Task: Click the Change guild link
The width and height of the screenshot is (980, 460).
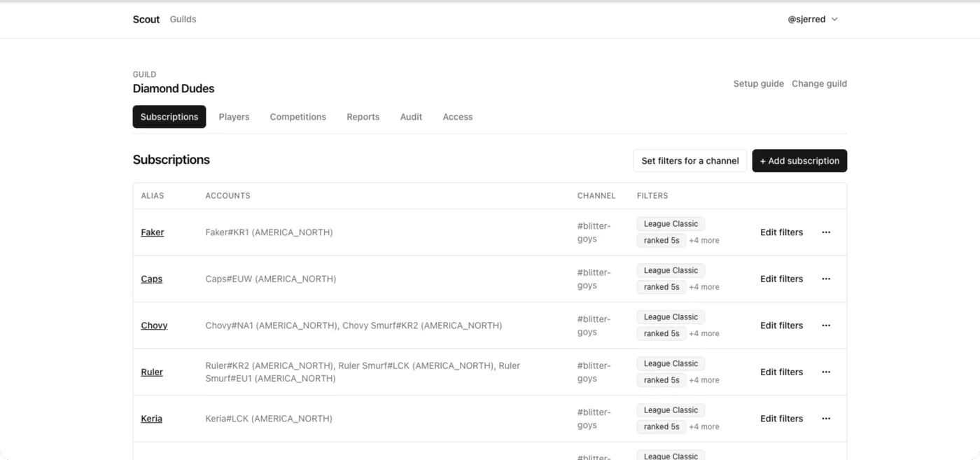Action: pyautogui.click(x=819, y=83)
